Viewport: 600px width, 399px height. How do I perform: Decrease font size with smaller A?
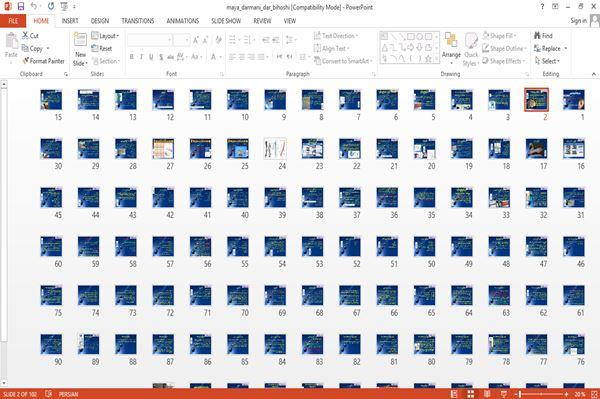[x=205, y=40]
